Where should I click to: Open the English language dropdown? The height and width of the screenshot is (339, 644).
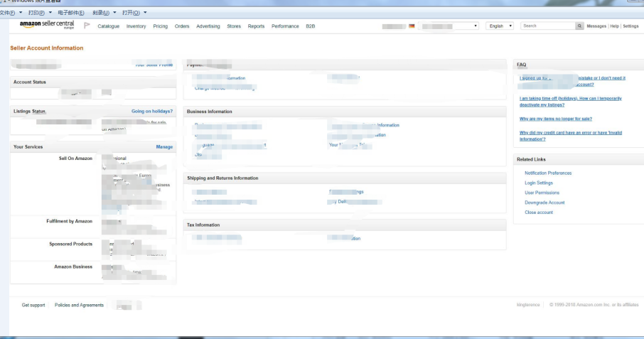tap(500, 26)
